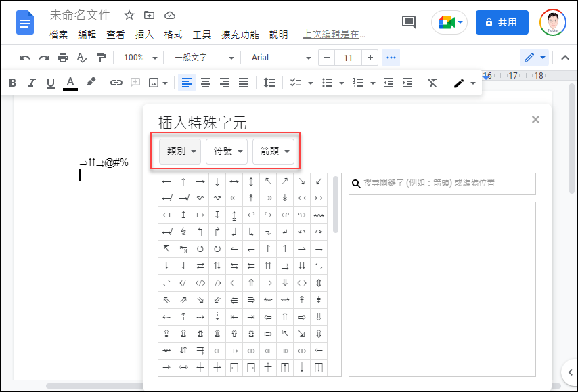
Task: Click the 未命名文件 document title
Action: click(80, 15)
